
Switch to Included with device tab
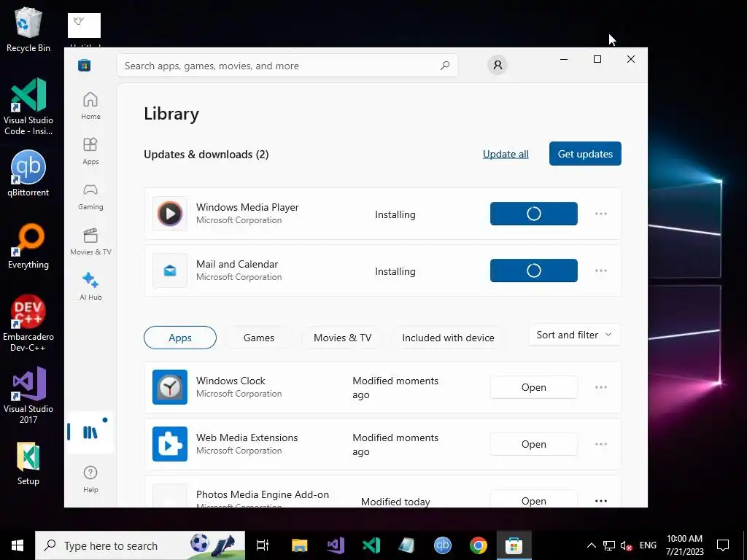tap(449, 338)
